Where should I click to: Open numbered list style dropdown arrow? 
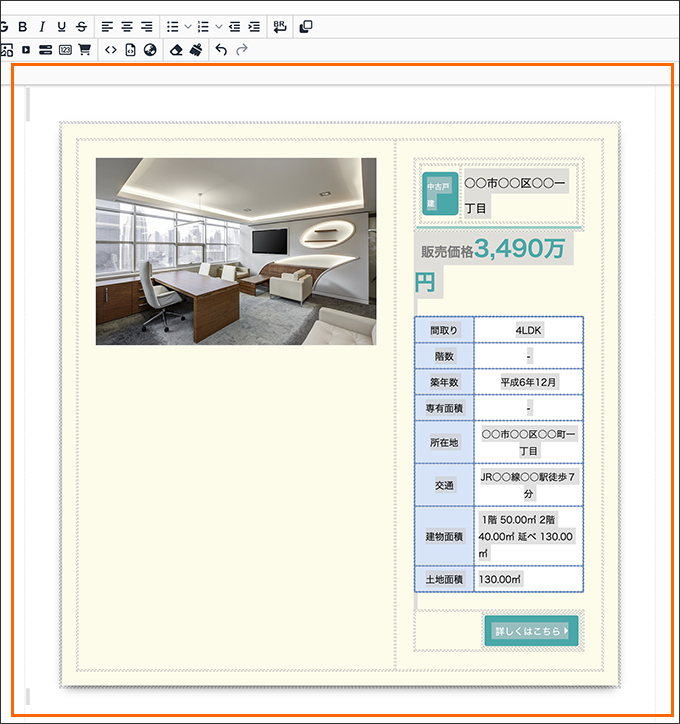pos(219,27)
